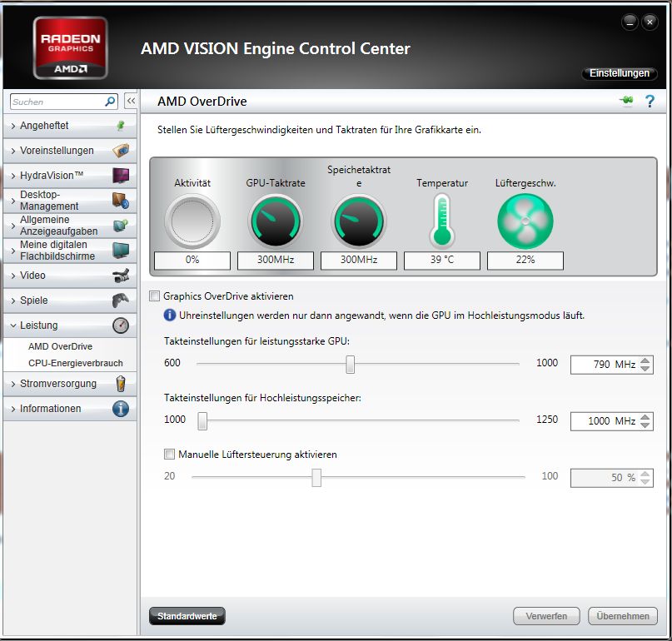Click the Stromversorgung battery icon
Screen dimensions: 672x641
[x=121, y=384]
